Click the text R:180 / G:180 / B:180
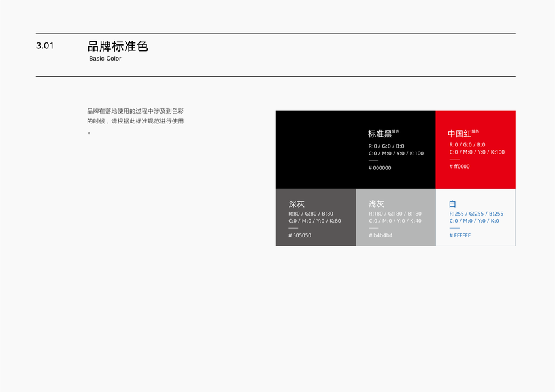Image resolution: width=555 pixels, height=392 pixels. point(395,214)
